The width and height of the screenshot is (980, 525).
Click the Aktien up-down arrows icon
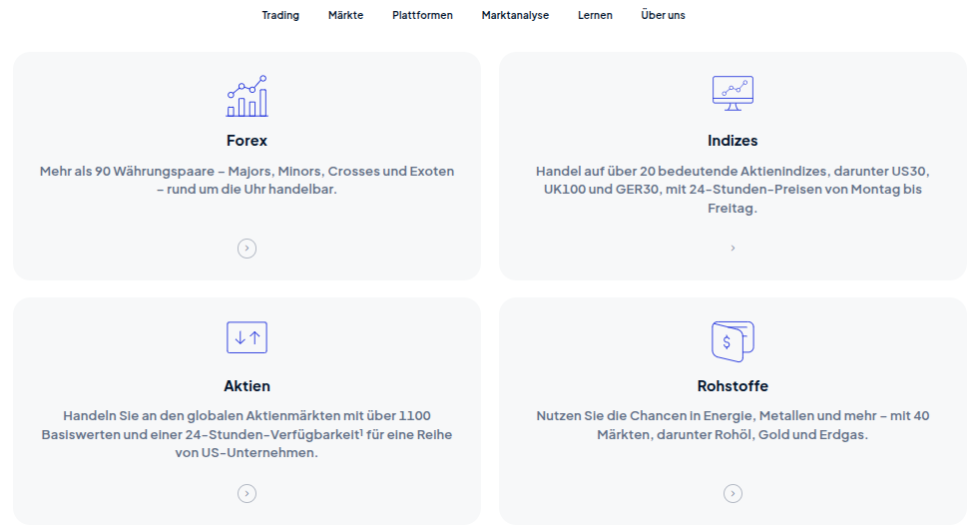click(x=246, y=337)
